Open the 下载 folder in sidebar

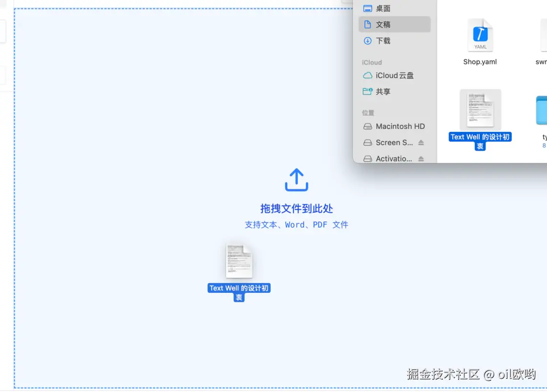point(395,41)
